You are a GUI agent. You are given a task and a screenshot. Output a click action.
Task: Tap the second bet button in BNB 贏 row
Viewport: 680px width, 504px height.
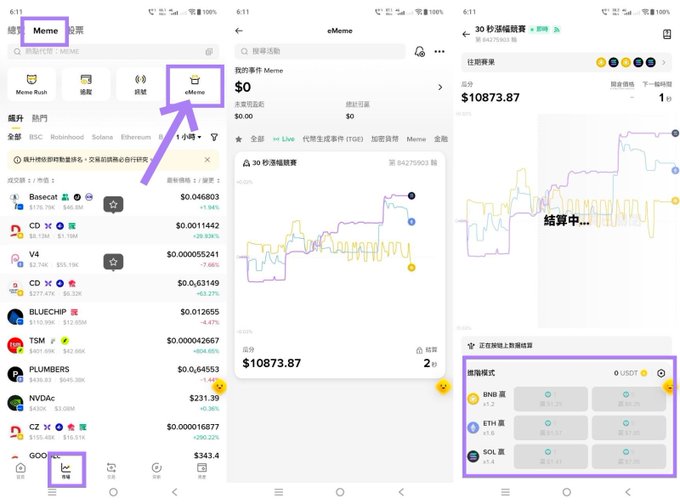click(628, 399)
